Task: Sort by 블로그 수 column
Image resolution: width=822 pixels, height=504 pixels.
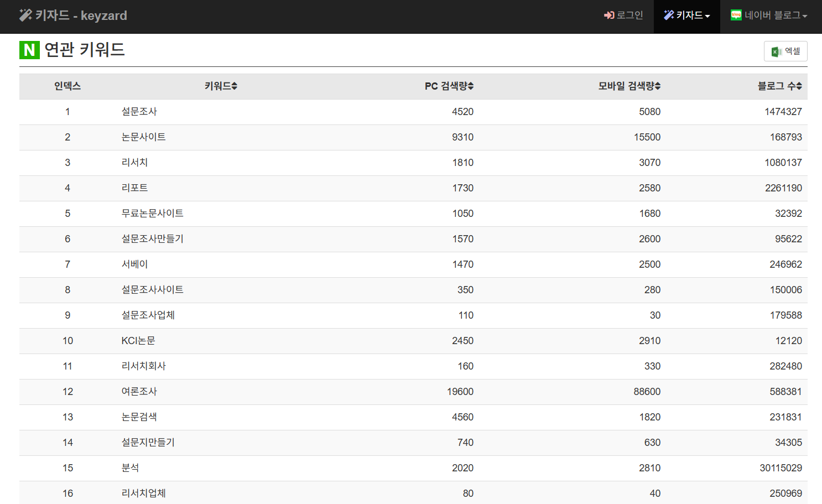Action: [779, 86]
